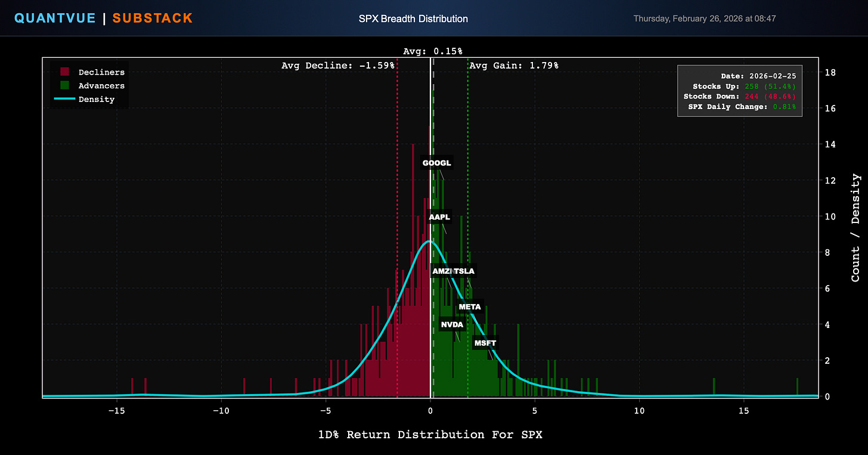Select the GOOGL ticker label

(x=437, y=163)
